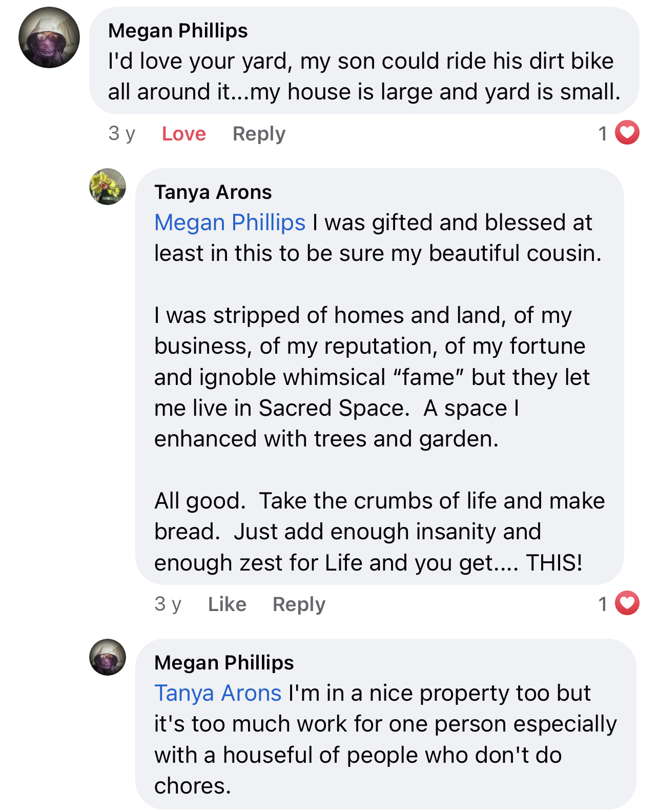Open Megan Phillips' avatar on the top comment
The height and width of the screenshot is (812, 658).
coord(49,37)
